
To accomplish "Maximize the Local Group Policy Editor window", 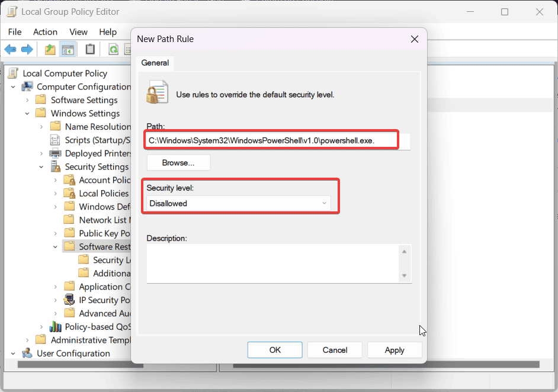I will (x=504, y=12).
